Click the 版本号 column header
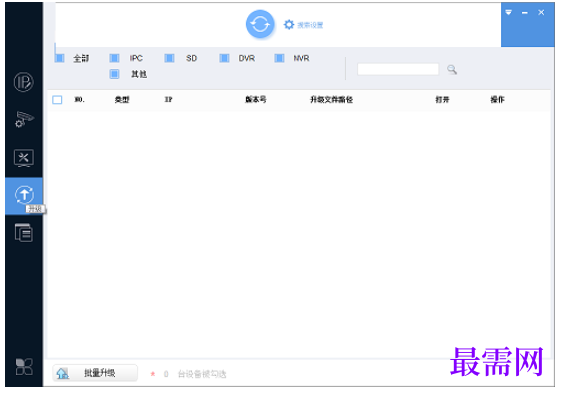 pos(256,100)
